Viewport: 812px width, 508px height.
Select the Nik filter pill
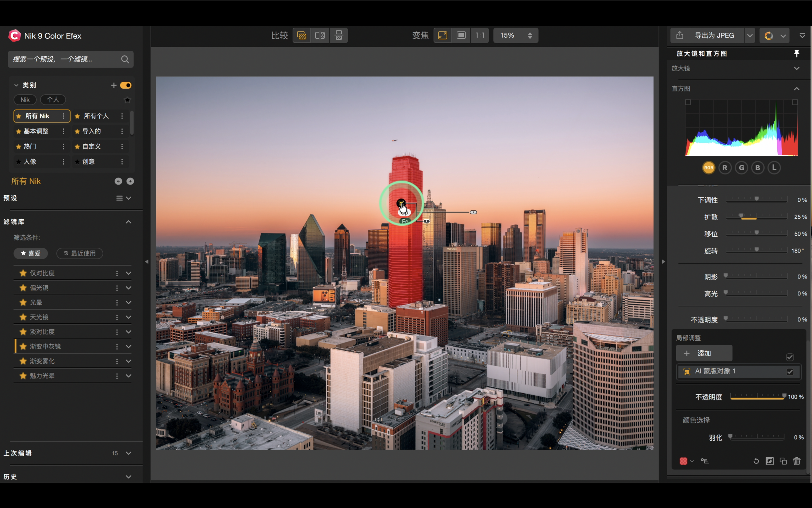25,100
